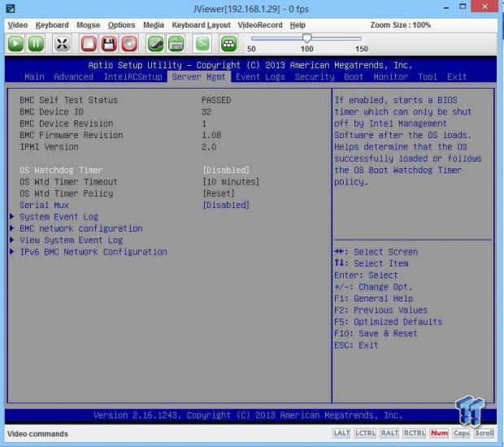The width and height of the screenshot is (504, 447).
Task: Open the Mouse menu
Action: click(88, 25)
